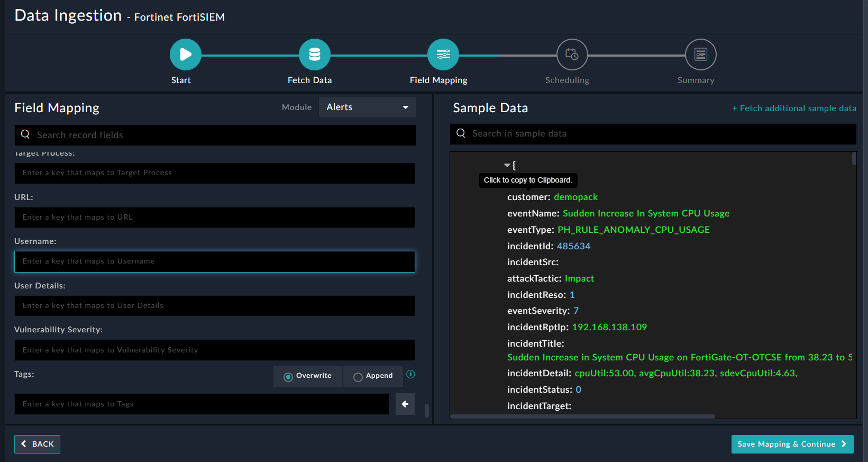Viewport: 868px width, 462px height.
Task: Click the sample data horizontal scrollbar
Action: point(582,416)
